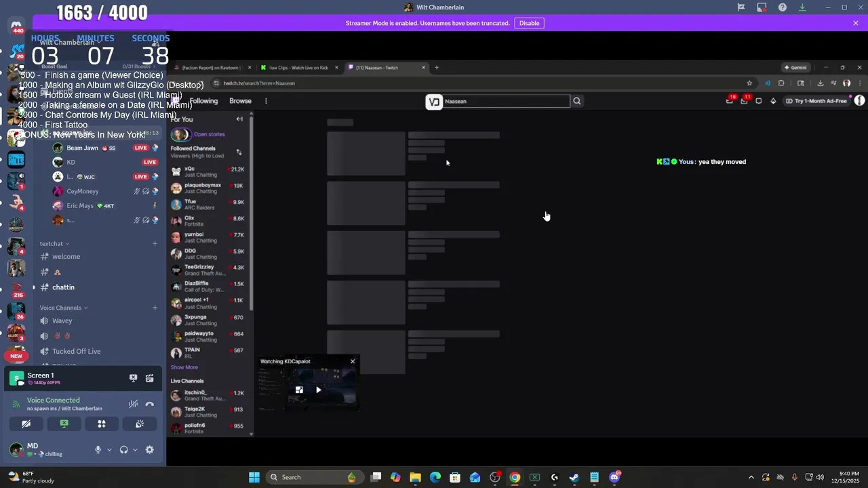Select Beam Jawn in voice channel
The width and height of the screenshot is (868, 488).
pyautogui.click(x=105, y=148)
